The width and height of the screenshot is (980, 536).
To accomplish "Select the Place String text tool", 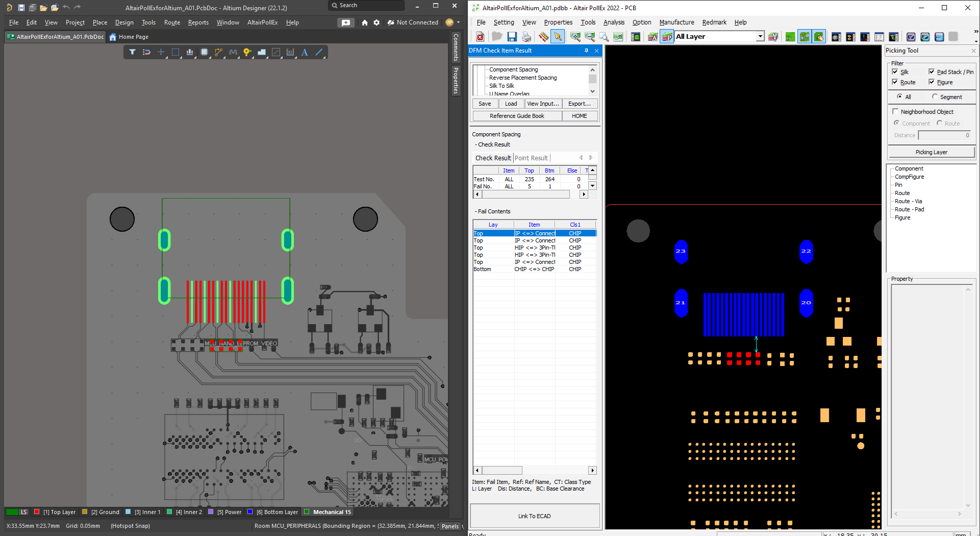I will [x=305, y=52].
